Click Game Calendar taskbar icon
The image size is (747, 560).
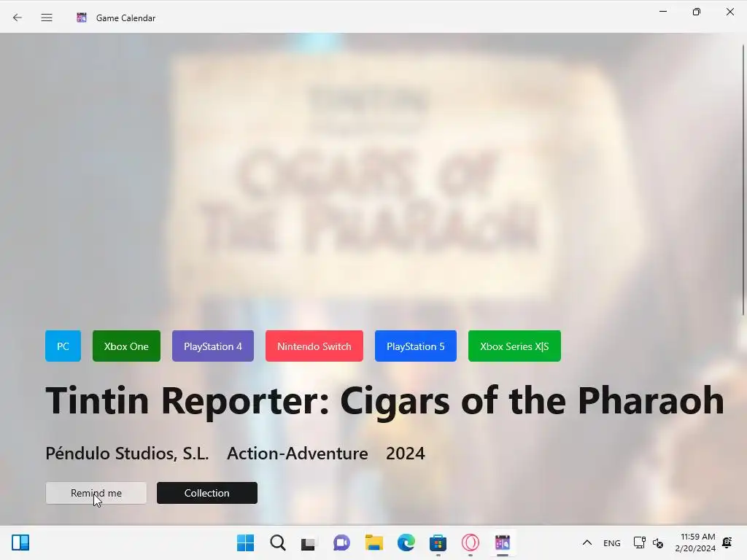502,542
